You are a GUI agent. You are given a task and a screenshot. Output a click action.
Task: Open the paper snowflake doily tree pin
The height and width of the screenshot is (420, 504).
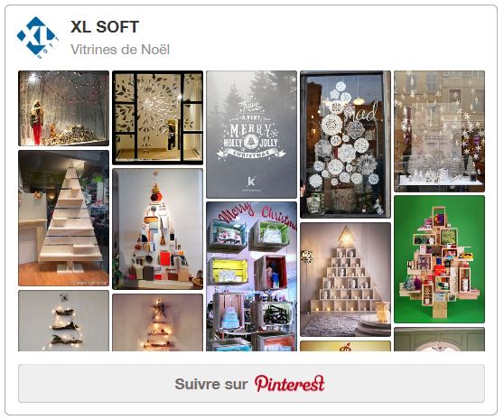pos(346,145)
